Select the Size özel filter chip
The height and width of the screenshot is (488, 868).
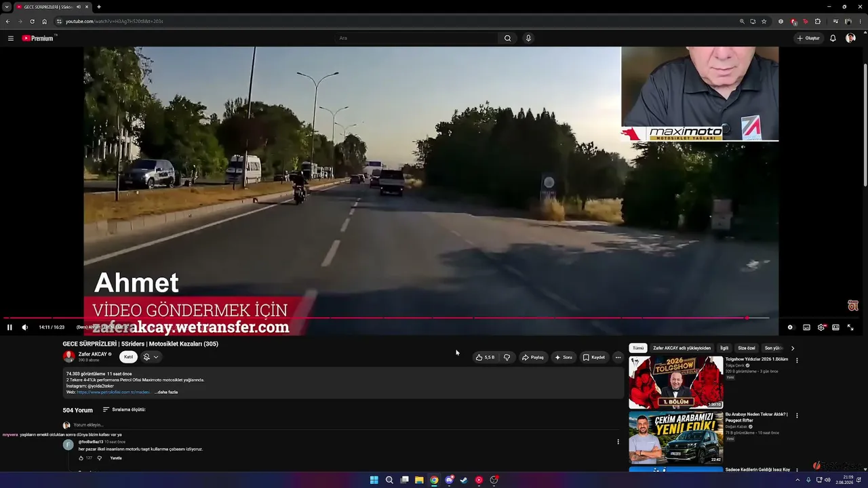pos(747,348)
